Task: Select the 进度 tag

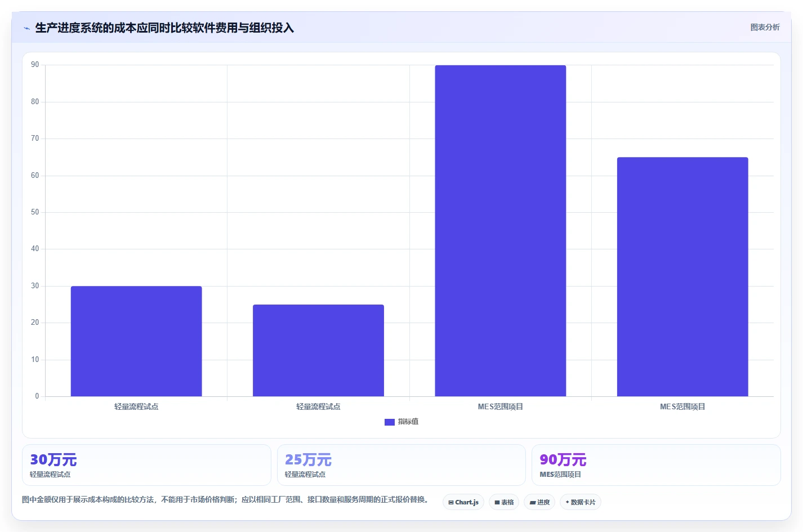Action: 539,502
